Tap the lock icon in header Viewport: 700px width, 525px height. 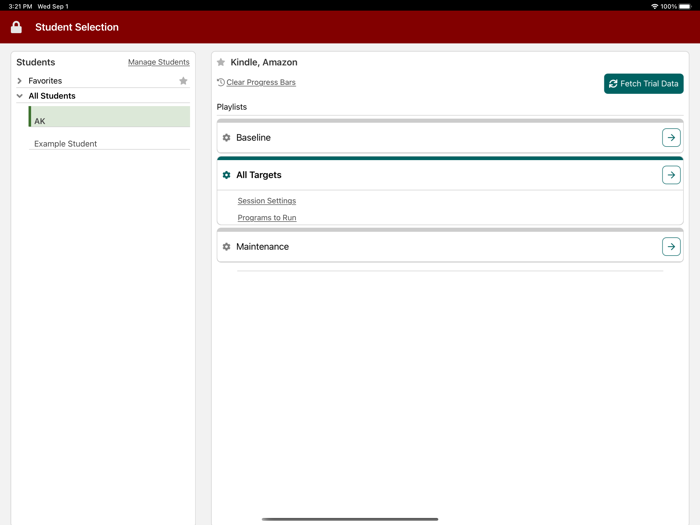pyautogui.click(x=16, y=27)
